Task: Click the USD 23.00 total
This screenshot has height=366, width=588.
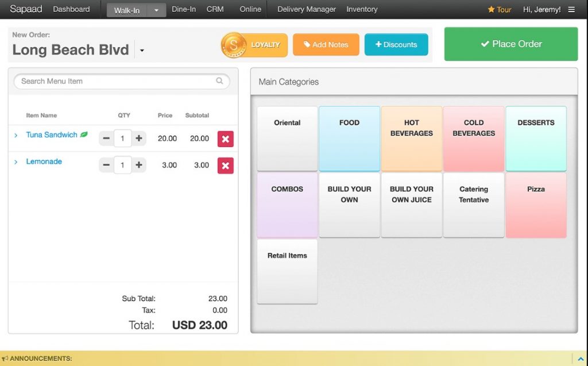Action: (x=199, y=325)
